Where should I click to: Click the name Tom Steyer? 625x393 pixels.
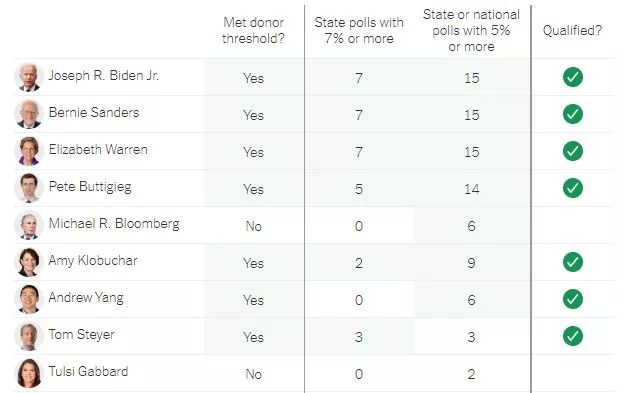(82, 334)
